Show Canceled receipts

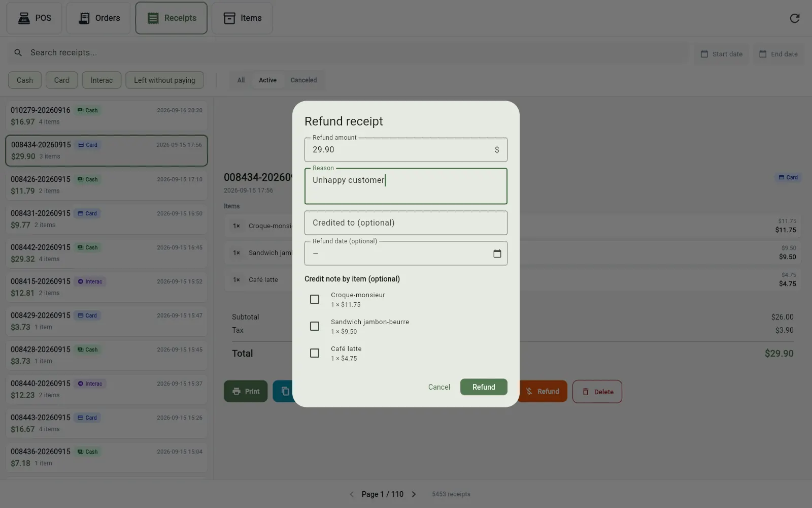(303, 80)
